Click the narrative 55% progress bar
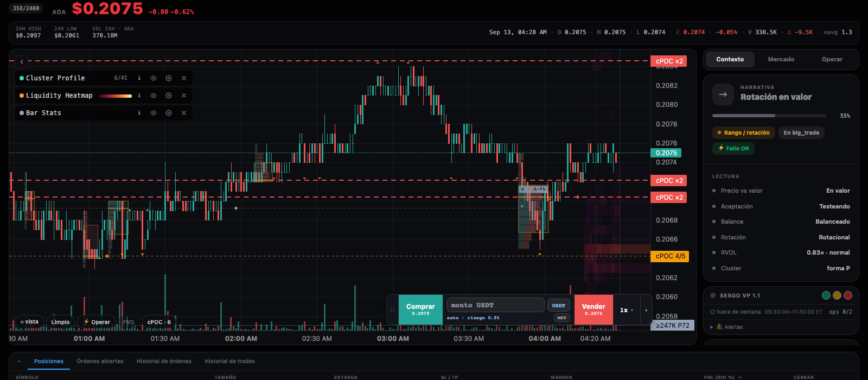The image size is (868, 380). (x=769, y=116)
